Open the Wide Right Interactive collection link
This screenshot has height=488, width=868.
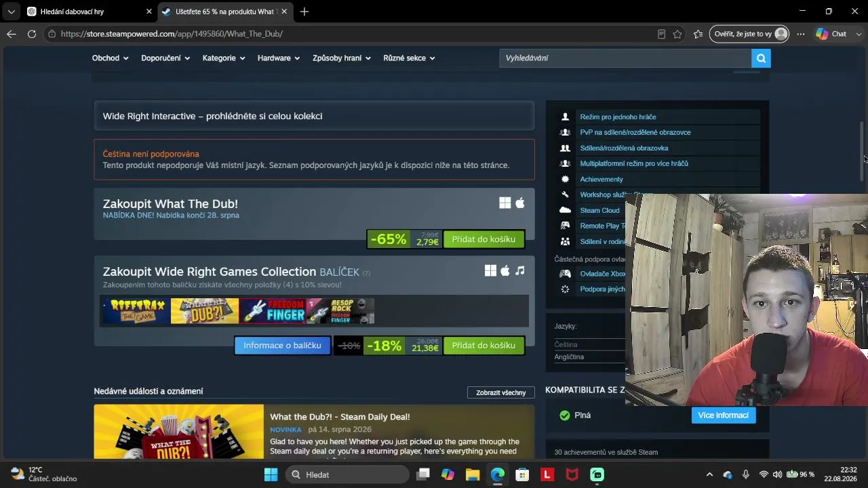(314, 116)
